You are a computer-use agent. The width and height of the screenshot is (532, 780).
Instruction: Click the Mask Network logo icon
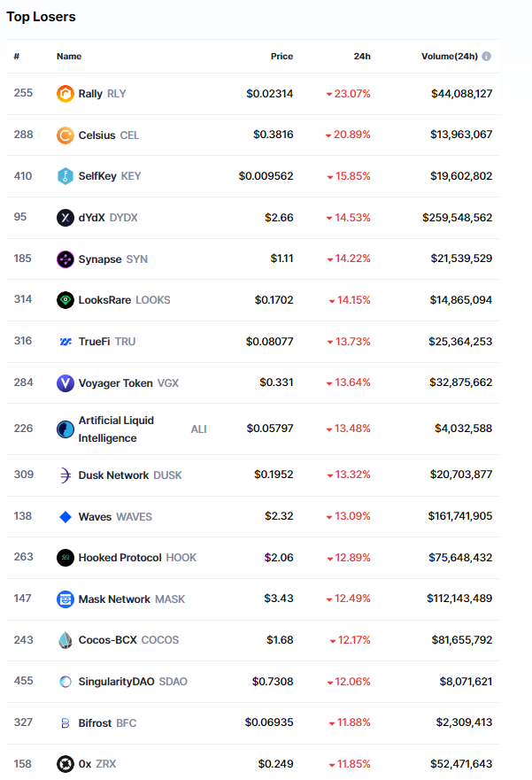[x=66, y=599]
